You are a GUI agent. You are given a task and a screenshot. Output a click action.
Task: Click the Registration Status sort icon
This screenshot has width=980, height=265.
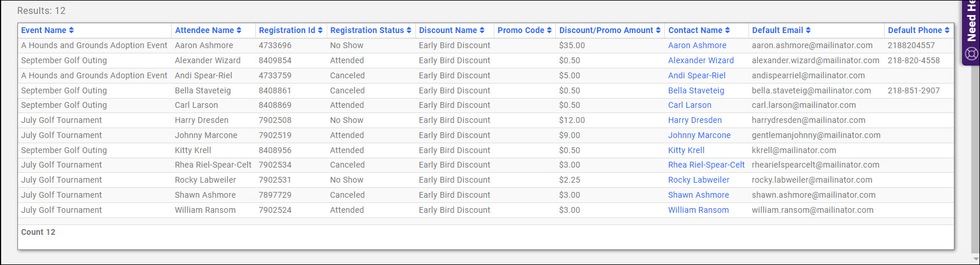(409, 30)
